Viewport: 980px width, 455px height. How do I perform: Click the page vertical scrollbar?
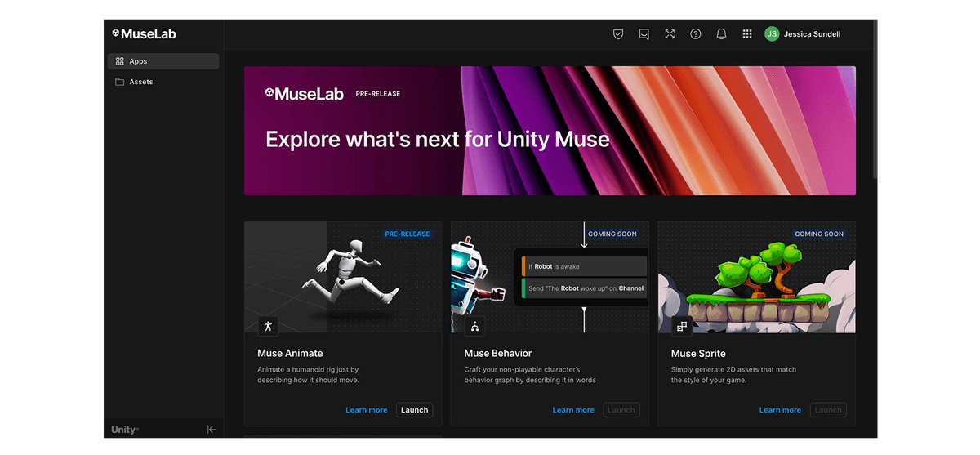[874, 98]
